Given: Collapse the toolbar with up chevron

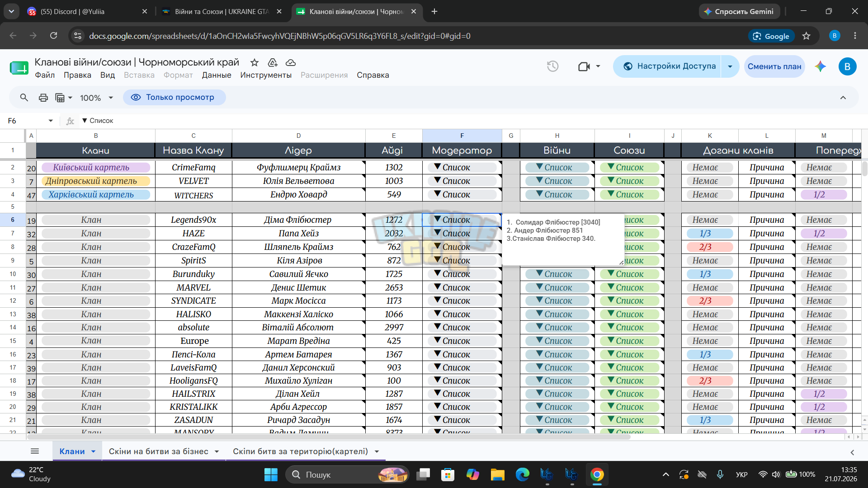Looking at the screenshot, I should [x=843, y=98].
